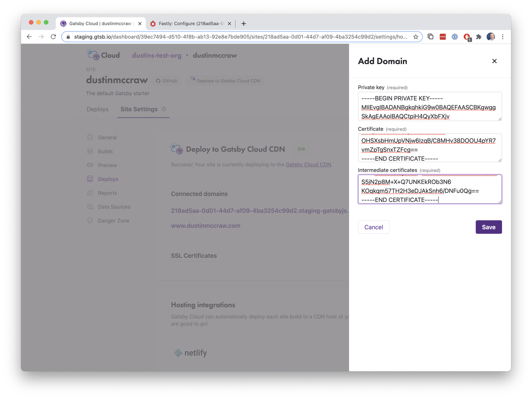Screen dimensions: 532x399
Task: Open Reports settings in sidebar
Action: [x=107, y=193]
